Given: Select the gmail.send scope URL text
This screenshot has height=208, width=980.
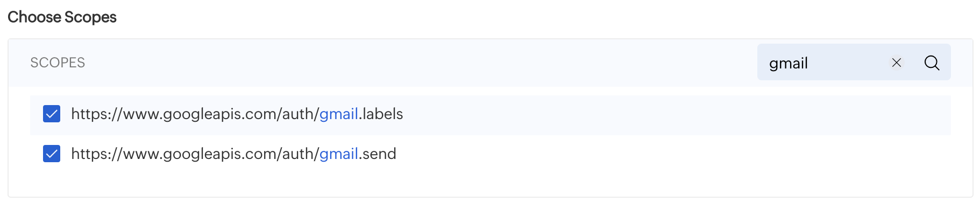Looking at the screenshot, I should pyautogui.click(x=233, y=154).
